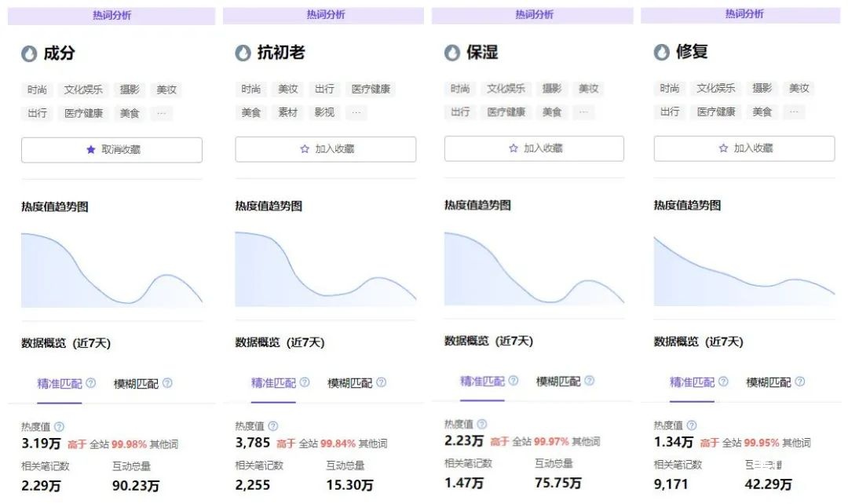Image resolution: width=848 pixels, height=504 pixels.
Task: Select 美妆 tag under 成分
Action: tap(166, 89)
